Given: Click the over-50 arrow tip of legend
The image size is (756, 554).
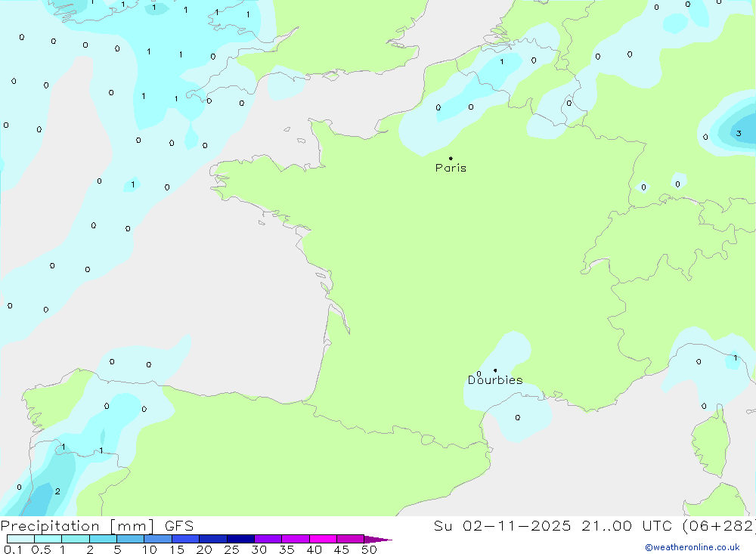Looking at the screenshot, I should [379, 539].
